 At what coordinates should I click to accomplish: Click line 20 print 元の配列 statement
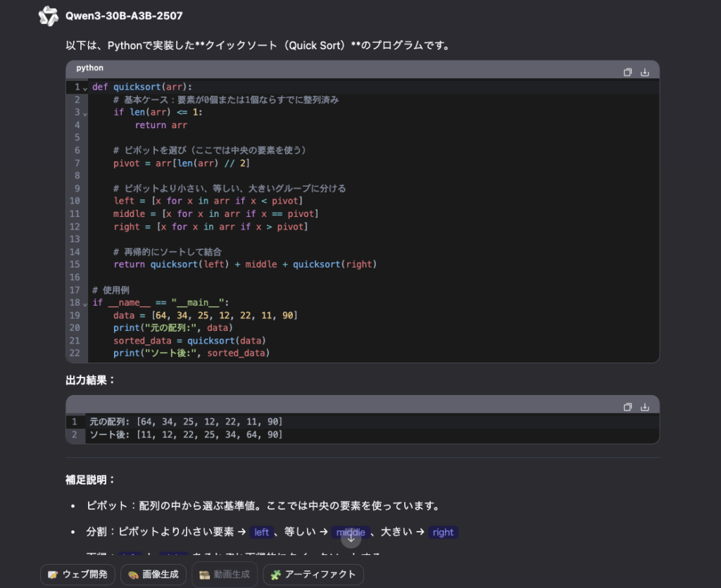pyautogui.click(x=173, y=327)
